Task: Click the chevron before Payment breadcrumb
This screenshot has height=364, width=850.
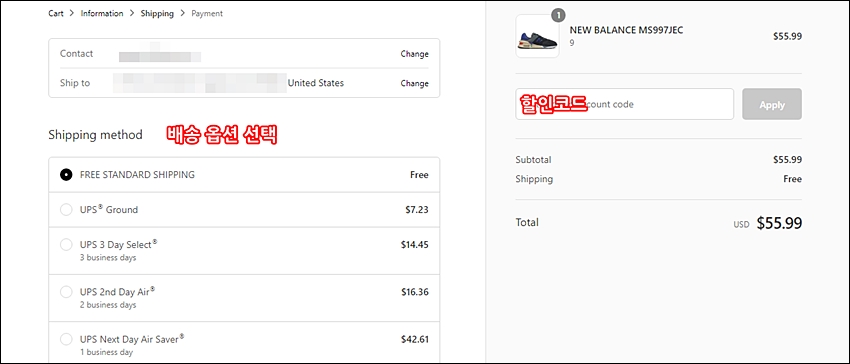Action: [183, 14]
